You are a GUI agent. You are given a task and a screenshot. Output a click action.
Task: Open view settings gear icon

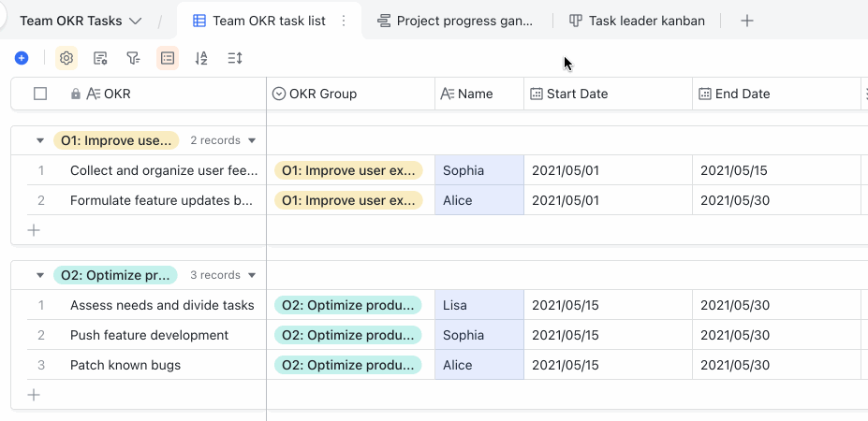click(66, 58)
